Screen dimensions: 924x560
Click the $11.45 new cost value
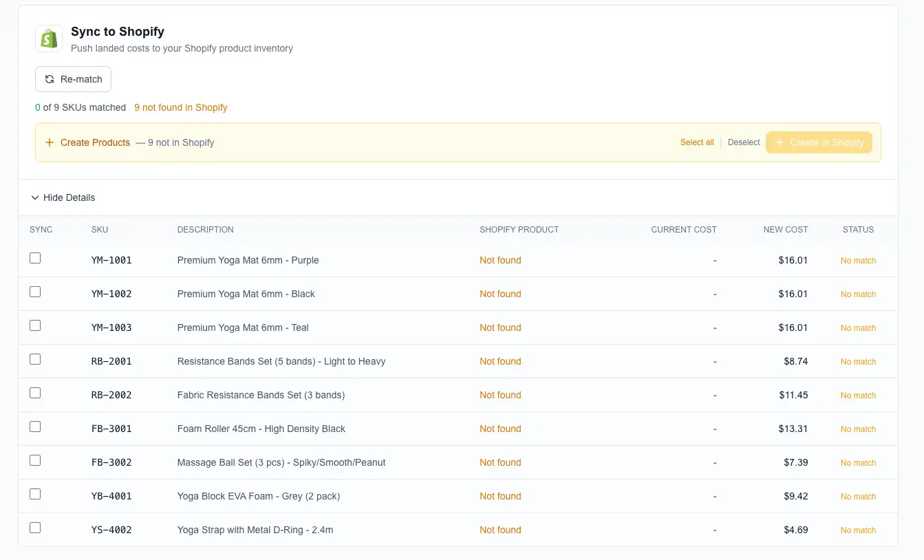(x=793, y=396)
